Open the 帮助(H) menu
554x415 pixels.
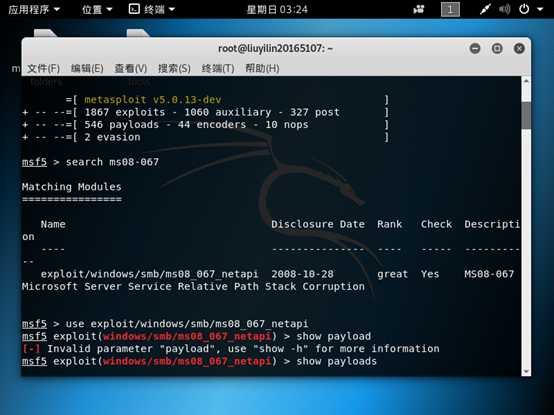click(x=262, y=68)
